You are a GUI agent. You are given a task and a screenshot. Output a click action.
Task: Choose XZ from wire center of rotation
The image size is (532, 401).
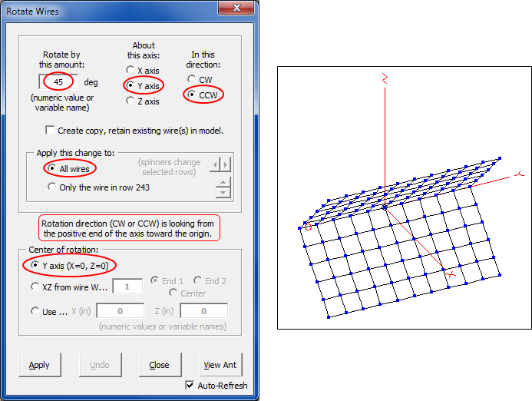click(x=35, y=287)
